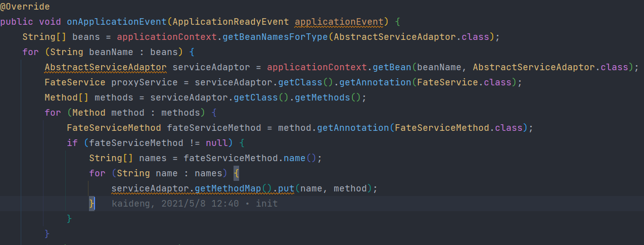Click the method.getAnnotation call on FateServiceMethod line

pyautogui.click(x=334, y=128)
